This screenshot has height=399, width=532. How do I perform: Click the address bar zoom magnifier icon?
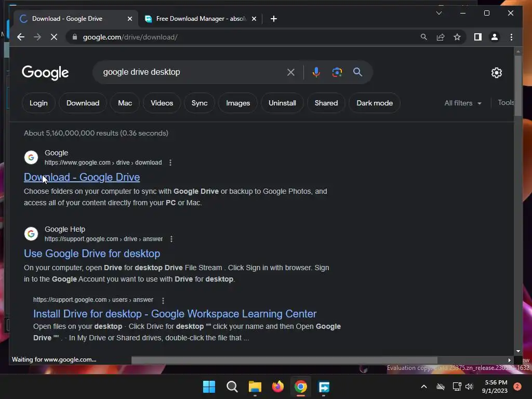pyautogui.click(x=424, y=37)
